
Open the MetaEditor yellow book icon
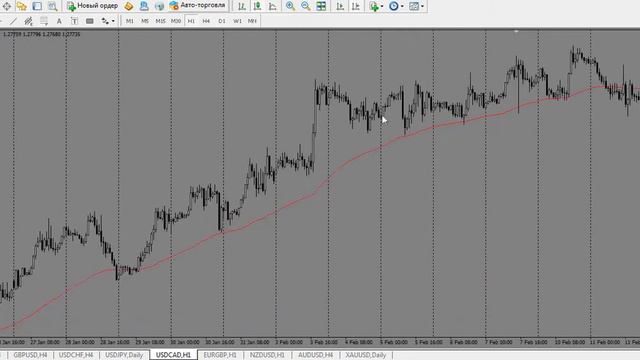click(129, 6)
